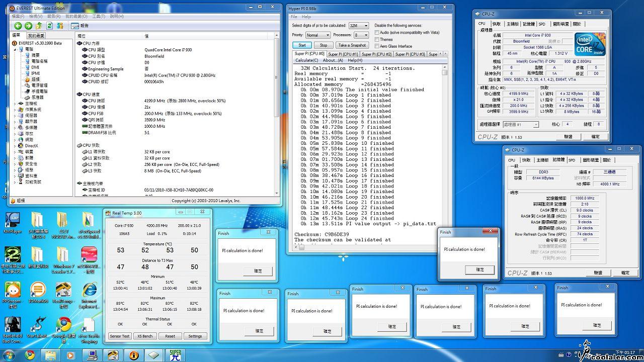The image size is (644, 362).
Task: Click the Refresh icon in EVEREST toolbar
Action: click(x=50, y=26)
